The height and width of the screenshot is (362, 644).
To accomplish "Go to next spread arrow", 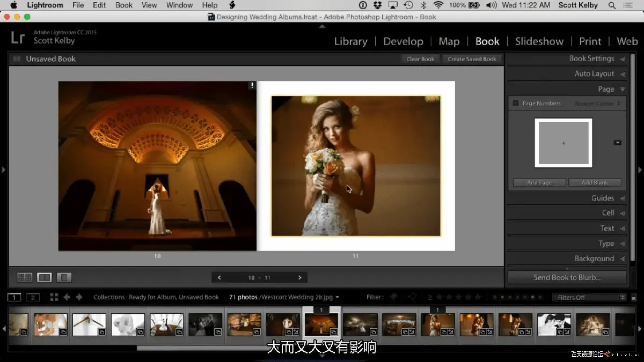I will [x=299, y=277].
